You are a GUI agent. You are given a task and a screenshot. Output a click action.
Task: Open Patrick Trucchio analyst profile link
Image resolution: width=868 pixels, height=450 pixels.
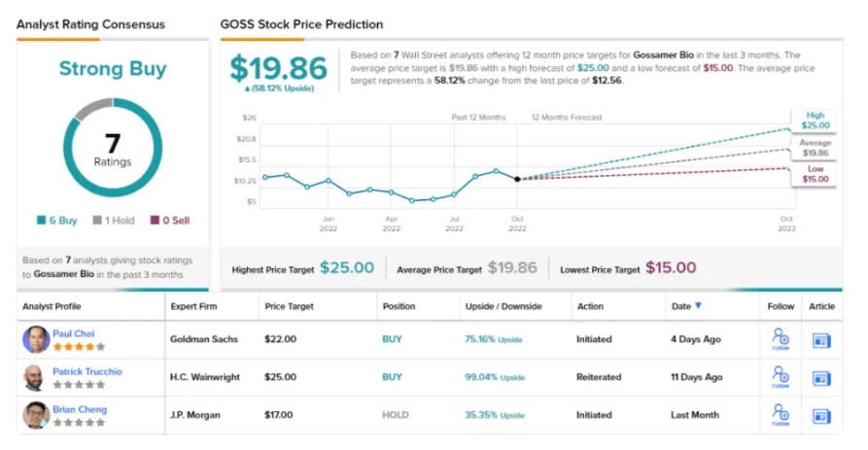point(86,370)
